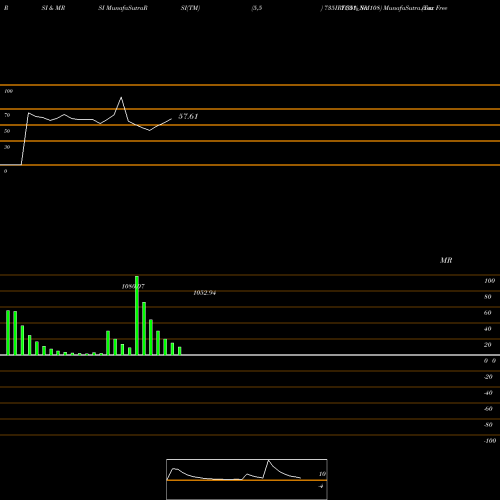500x500 pixels.
Task: Click the last green bar in MR histogram
Action: click(x=180, y=351)
